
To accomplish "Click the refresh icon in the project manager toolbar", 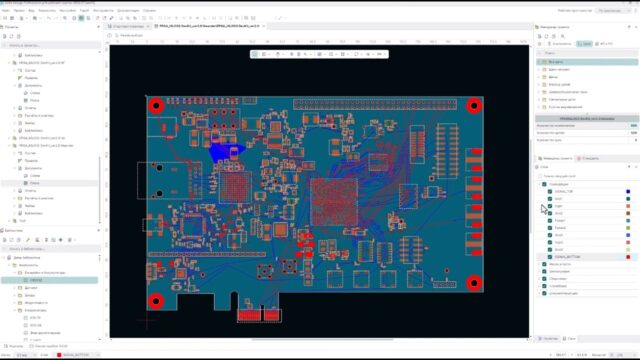I will pos(547,36).
